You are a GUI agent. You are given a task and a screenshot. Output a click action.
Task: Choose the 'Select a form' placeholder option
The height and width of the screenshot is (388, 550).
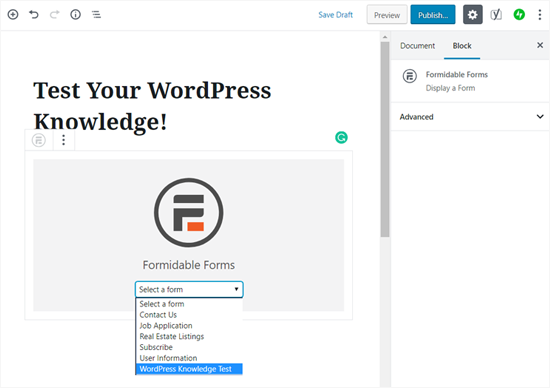point(189,304)
